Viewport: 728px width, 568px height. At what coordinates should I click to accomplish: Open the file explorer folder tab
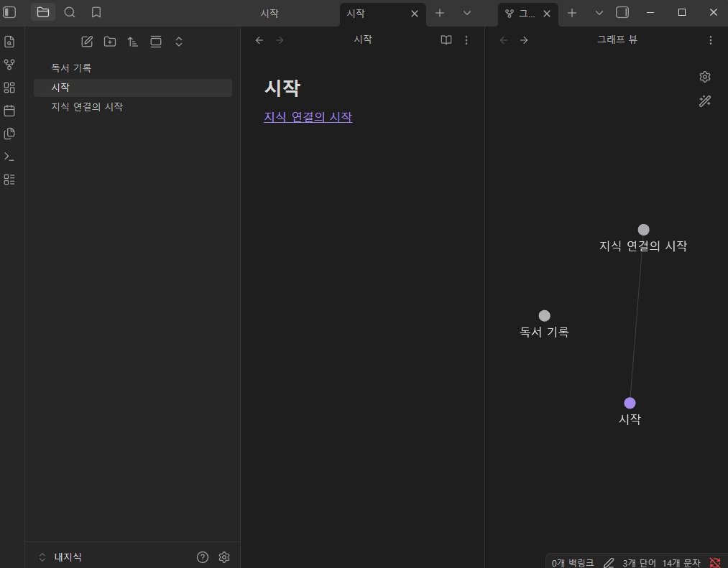43,12
